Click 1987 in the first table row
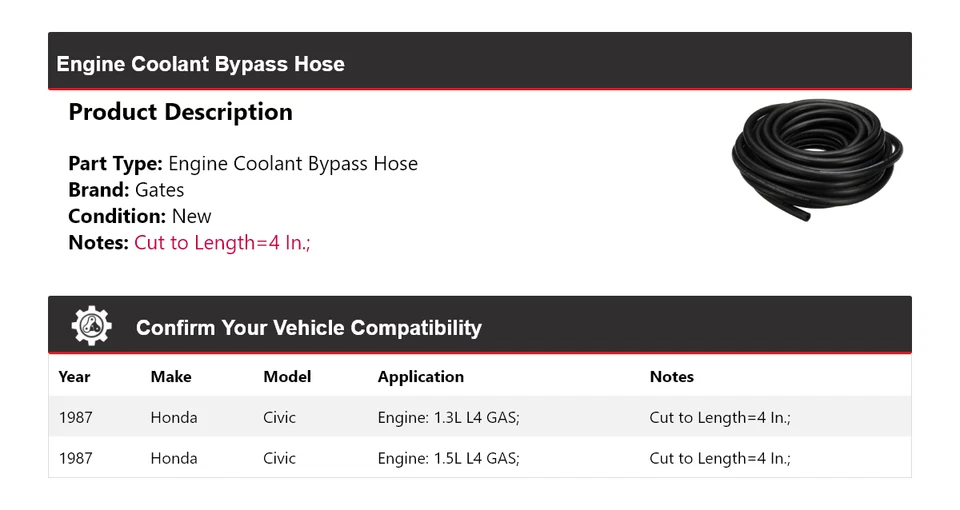Image resolution: width=960 pixels, height=510 pixels. click(x=75, y=417)
